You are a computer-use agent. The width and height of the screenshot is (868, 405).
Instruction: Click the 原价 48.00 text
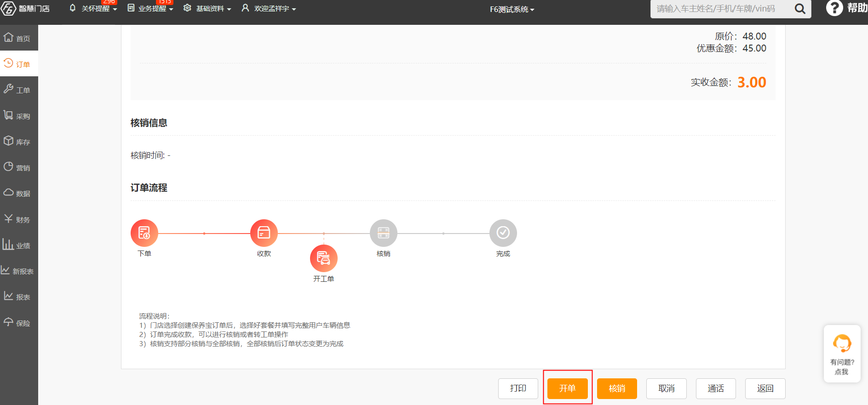tap(741, 36)
